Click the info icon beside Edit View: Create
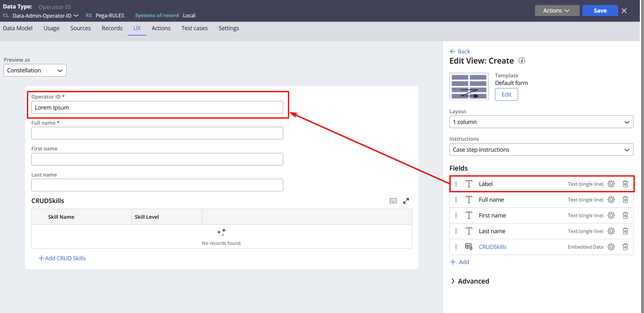Image resolution: width=644 pixels, height=313 pixels. pos(522,61)
